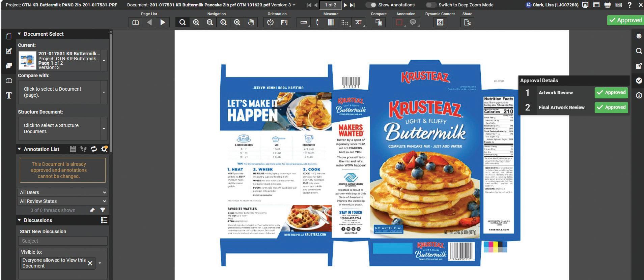Open the right sidebar search panel
The height and width of the screenshot is (280, 644).
click(639, 51)
